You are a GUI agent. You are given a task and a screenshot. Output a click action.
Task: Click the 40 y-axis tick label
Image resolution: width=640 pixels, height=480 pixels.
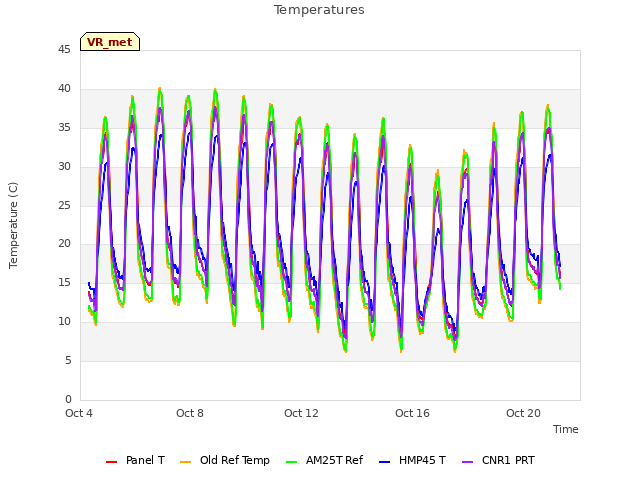(x=64, y=89)
